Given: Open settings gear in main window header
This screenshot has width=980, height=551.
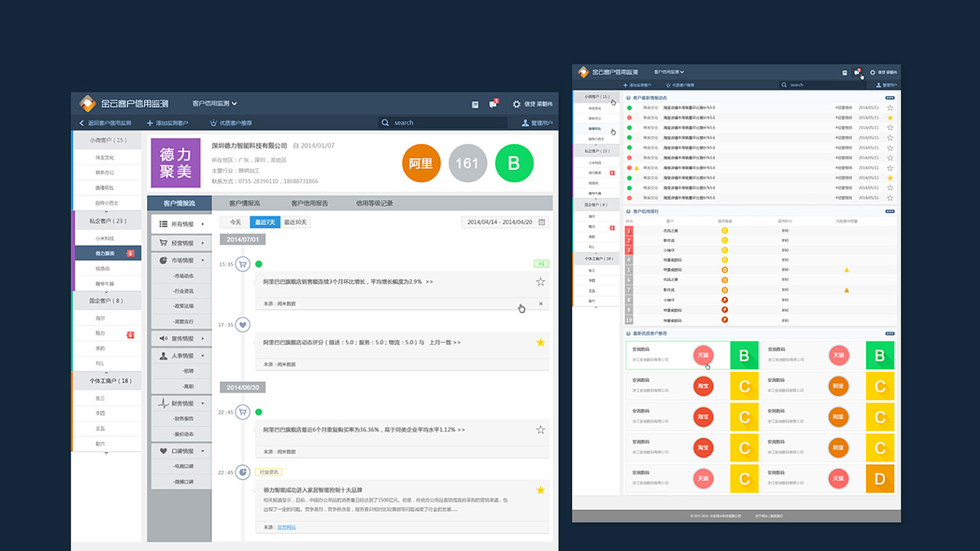Looking at the screenshot, I should point(517,104).
